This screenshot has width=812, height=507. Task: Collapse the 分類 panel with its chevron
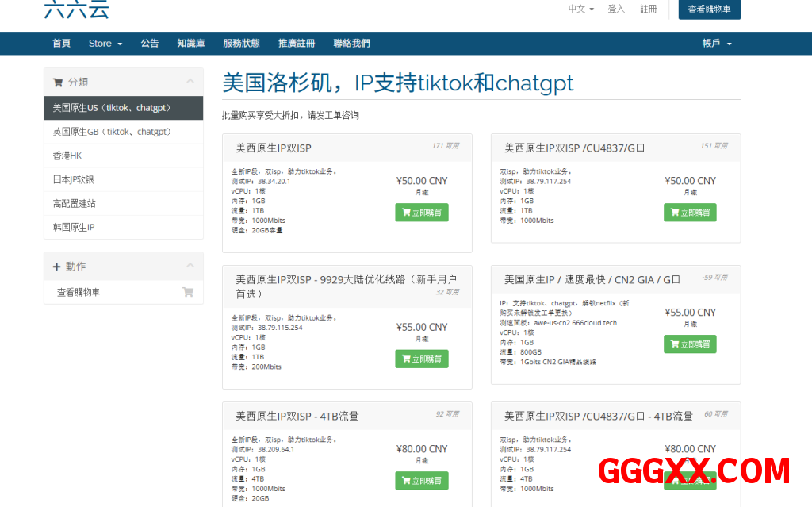point(190,82)
